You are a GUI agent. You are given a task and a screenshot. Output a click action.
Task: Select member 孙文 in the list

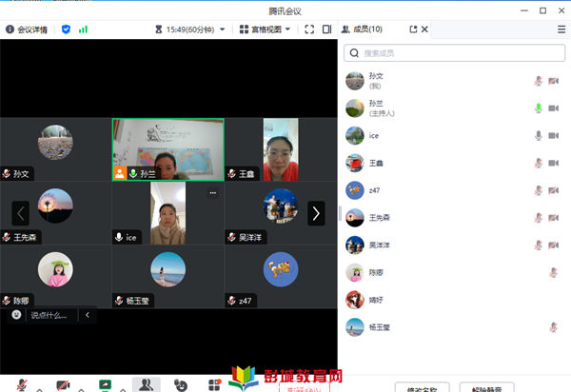pos(454,81)
